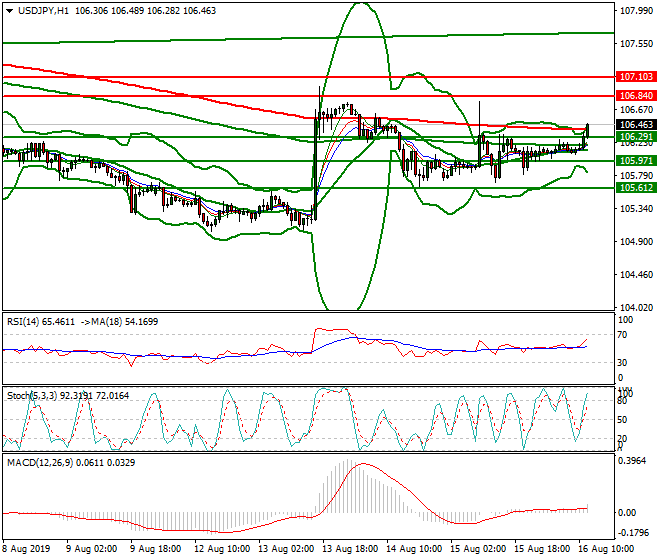Image resolution: width=660 pixels, height=560 pixels.
Task: Click the USDJPY,H1 chart title text
Action: (x=43, y=11)
